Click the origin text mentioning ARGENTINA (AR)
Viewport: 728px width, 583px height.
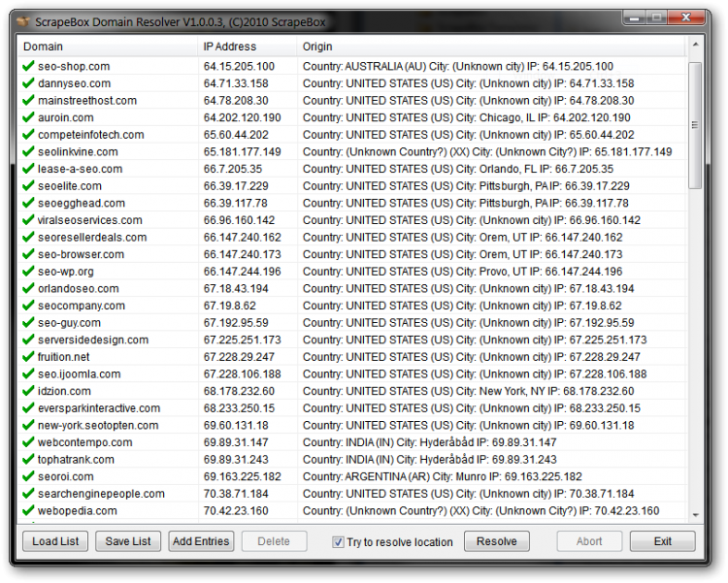coord(442,476)
